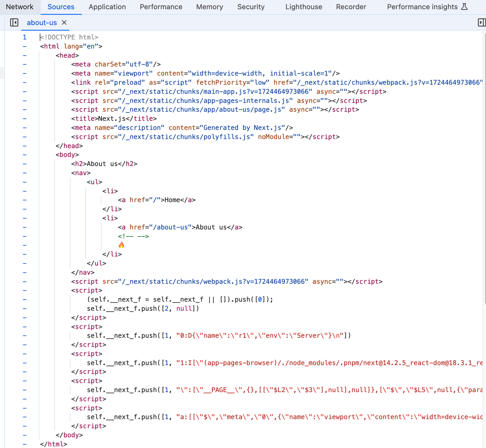Click the fire emoji in code
This screenshot has width=486, height=448.
121,245
